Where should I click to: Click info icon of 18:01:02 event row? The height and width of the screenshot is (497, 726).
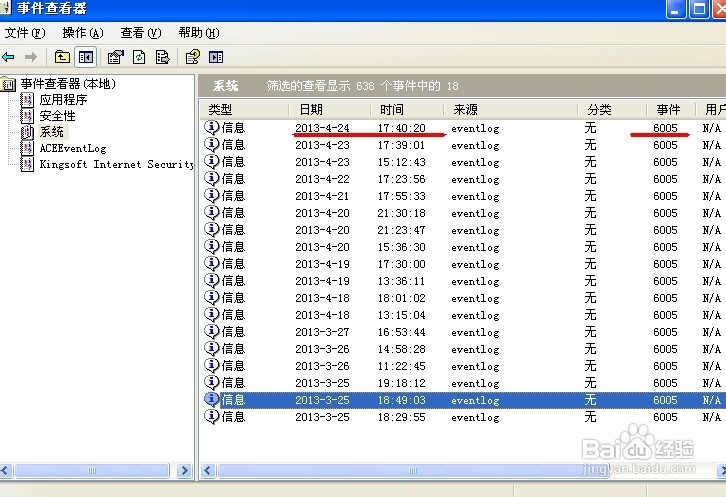coord(212,297)
